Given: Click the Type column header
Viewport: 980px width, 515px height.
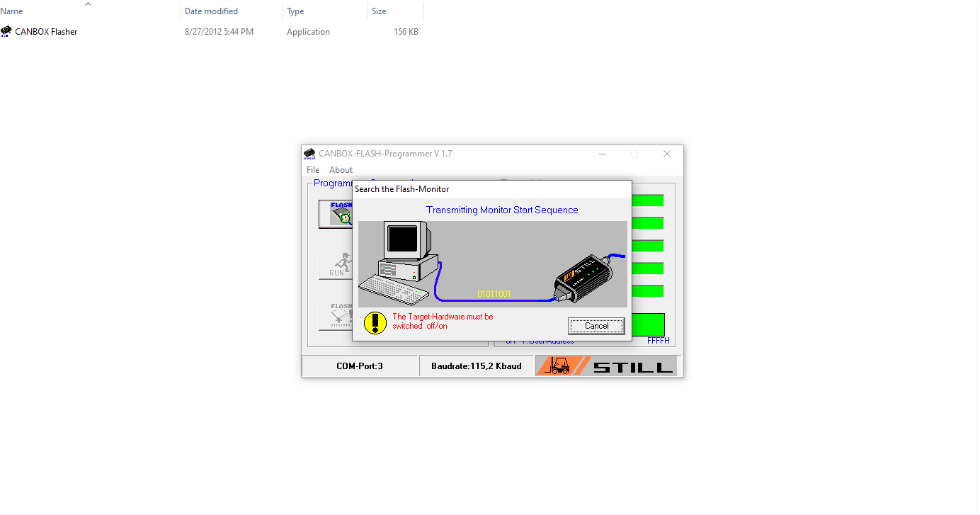Looking at the screenshot, I should (x=295, y=11).
